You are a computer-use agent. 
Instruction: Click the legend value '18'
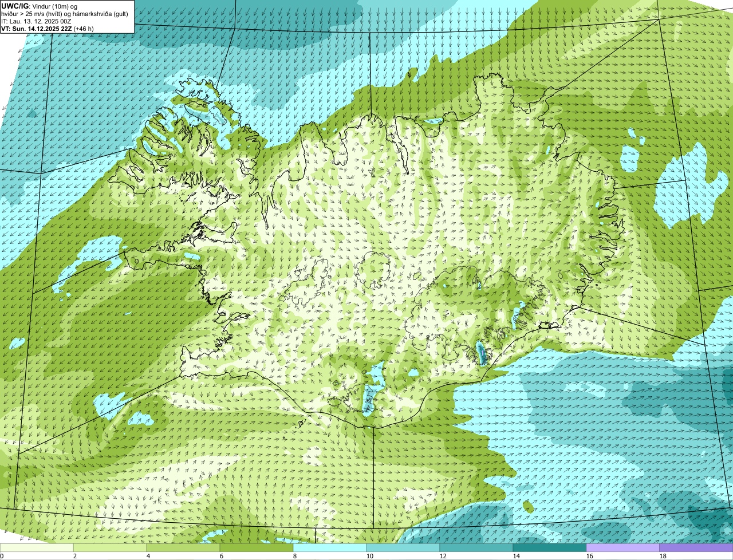[663, 556]
